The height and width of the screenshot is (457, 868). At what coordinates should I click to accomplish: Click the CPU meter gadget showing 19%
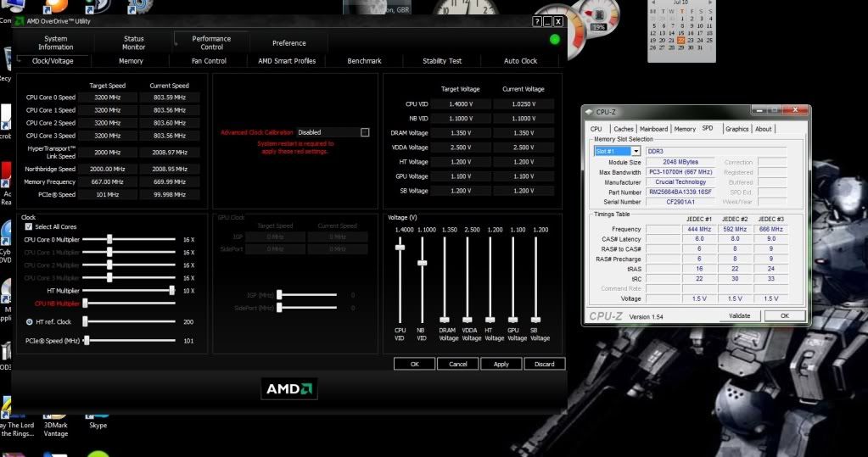pyautogui.click(x=598, y=18)
